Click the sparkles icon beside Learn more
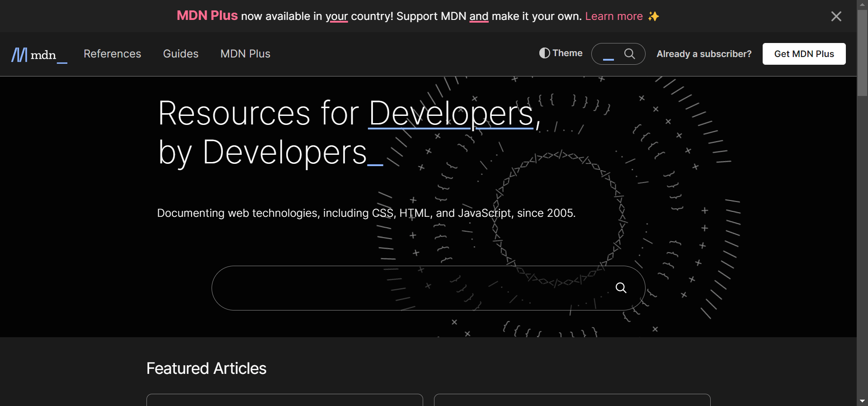 tap(653, 16)
